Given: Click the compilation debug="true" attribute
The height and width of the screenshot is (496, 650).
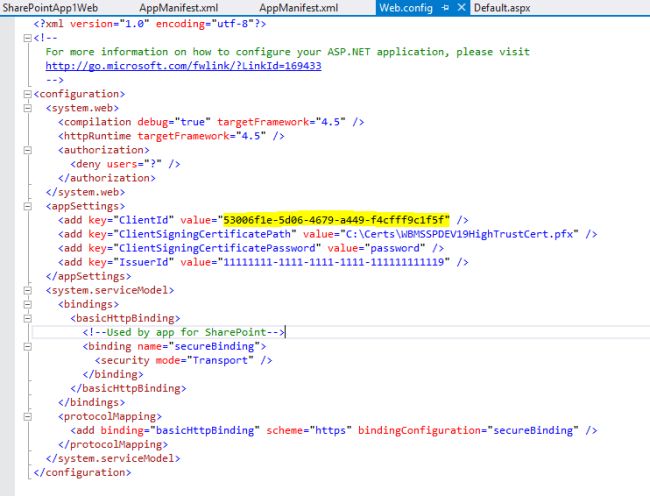Looking at the screenshot, I should [174, 122].
